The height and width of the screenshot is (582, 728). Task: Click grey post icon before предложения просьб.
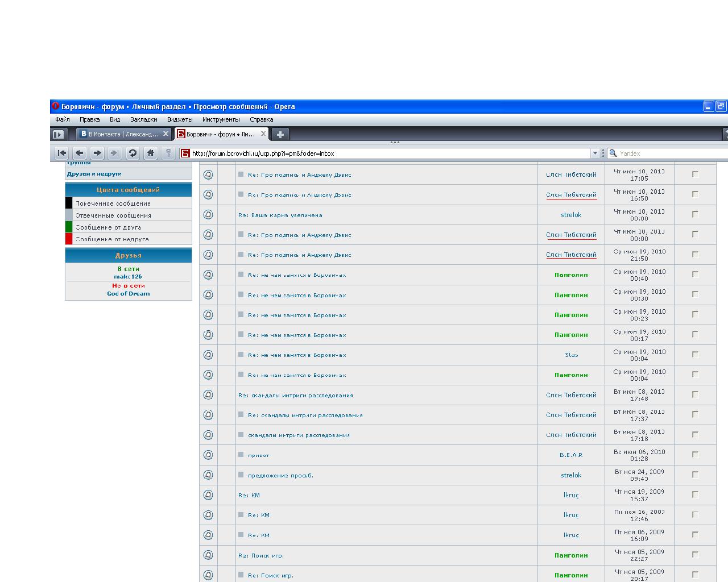(241, 475)
